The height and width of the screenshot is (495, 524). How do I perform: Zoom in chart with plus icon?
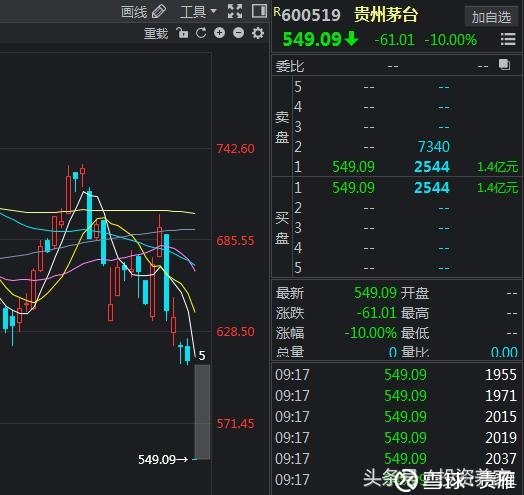tap(220, 33)
